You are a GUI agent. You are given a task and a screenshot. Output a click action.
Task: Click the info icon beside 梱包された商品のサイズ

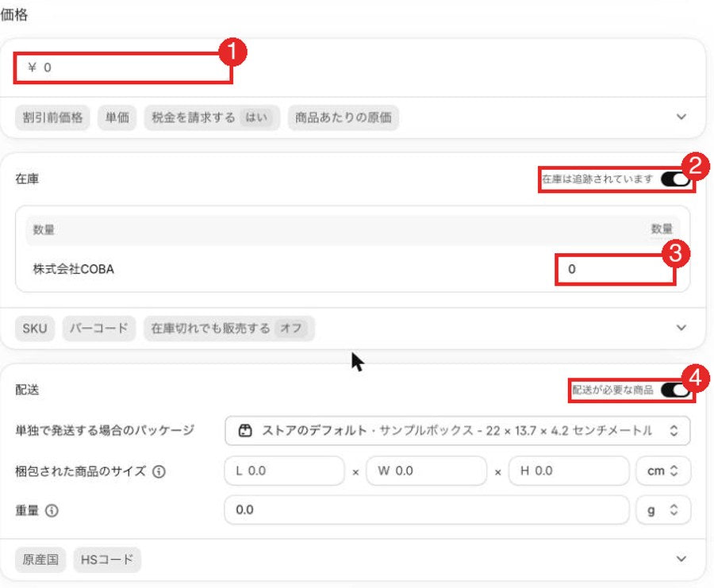(159, 471)
